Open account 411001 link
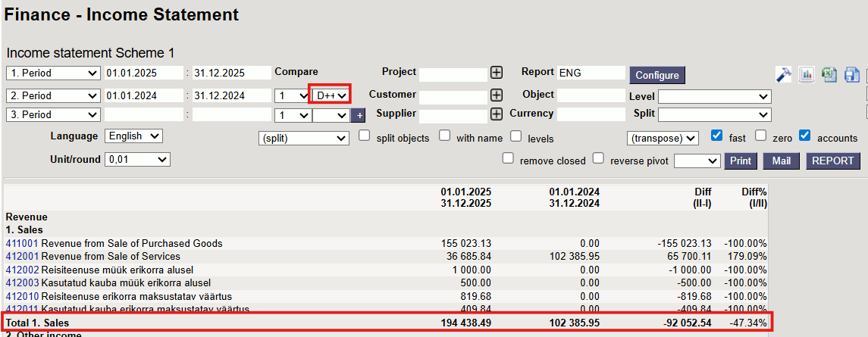 (21, 243)
